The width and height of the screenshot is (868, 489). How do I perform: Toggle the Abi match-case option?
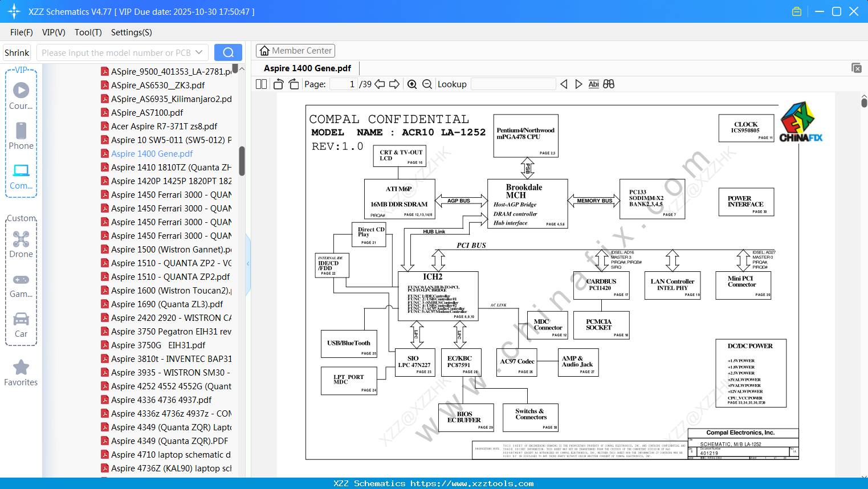click(593, 84)
